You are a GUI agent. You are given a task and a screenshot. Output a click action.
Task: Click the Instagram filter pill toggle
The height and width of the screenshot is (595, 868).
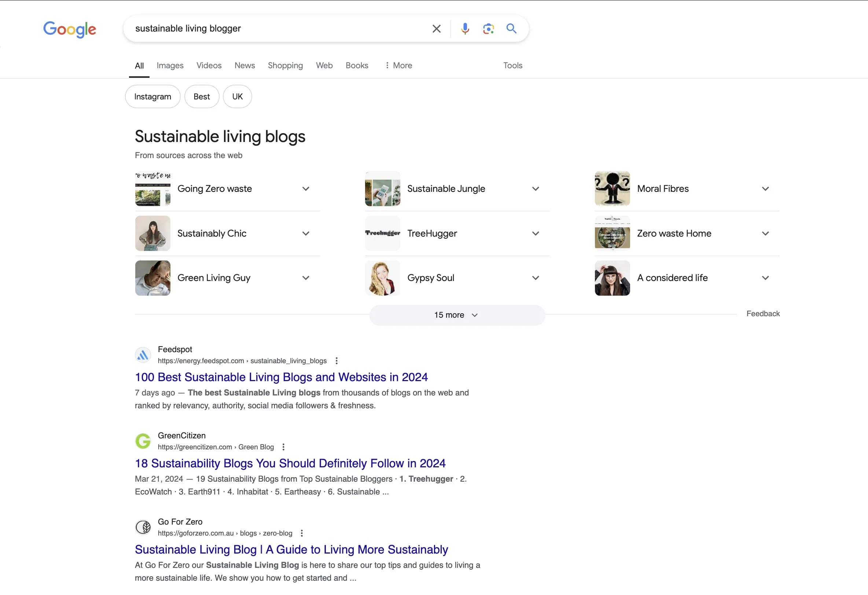click(153, 96)
